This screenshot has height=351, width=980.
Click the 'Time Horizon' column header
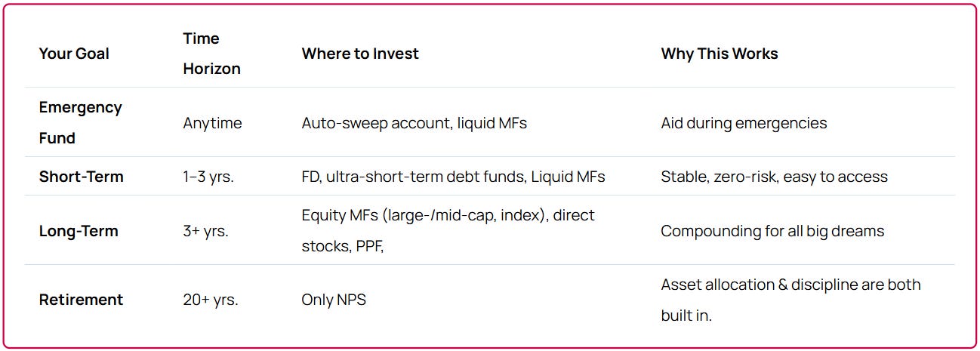tap(211, 54)
